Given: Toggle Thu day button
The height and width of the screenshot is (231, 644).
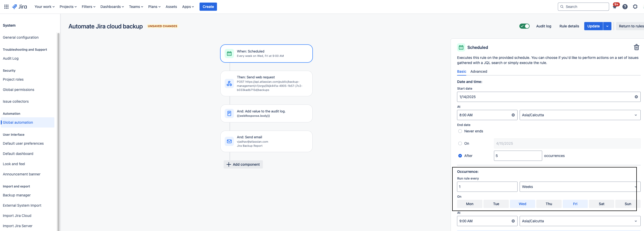Looking at the screenshot, I should (549, 204).
